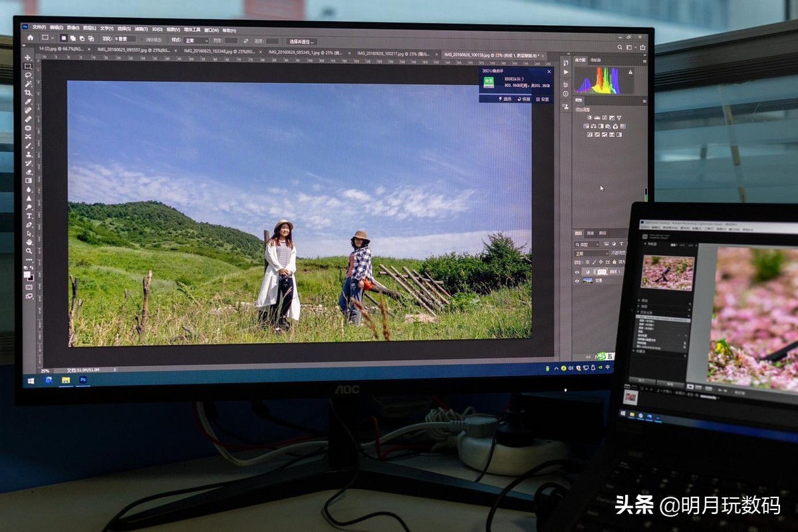Click 设置 in the 360 U盘 popup

[542, 99]
